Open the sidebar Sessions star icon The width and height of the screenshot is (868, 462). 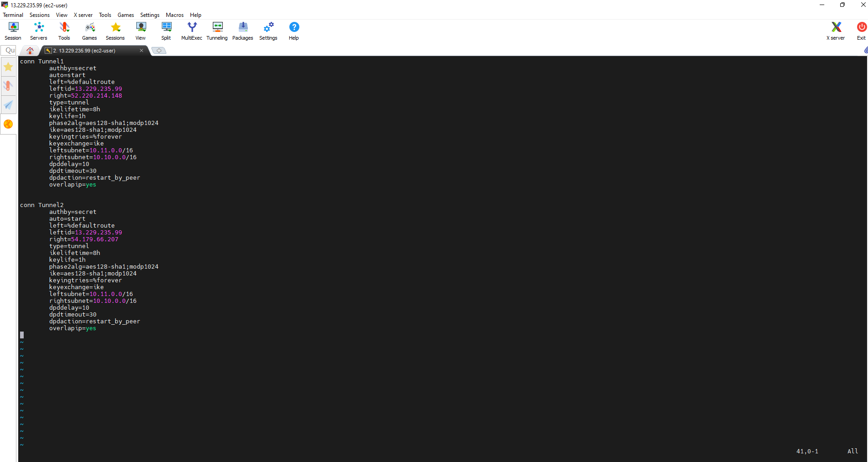click(x=8, y=67)
